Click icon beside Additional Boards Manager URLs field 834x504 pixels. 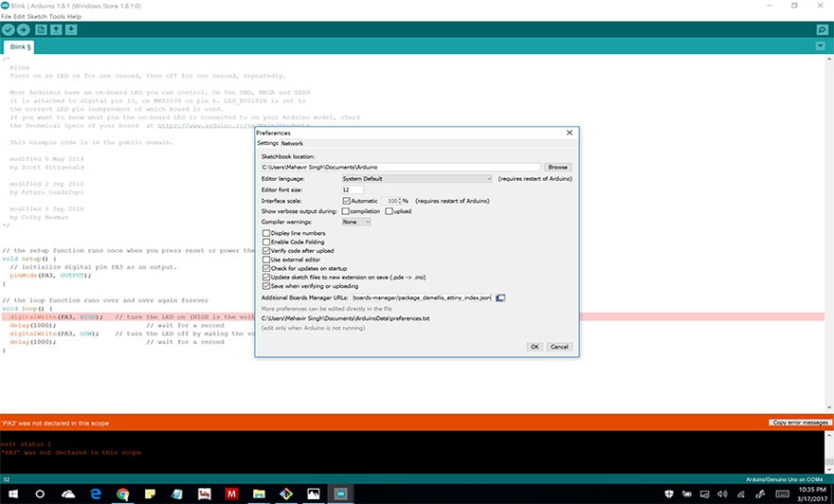click(500, 297)
